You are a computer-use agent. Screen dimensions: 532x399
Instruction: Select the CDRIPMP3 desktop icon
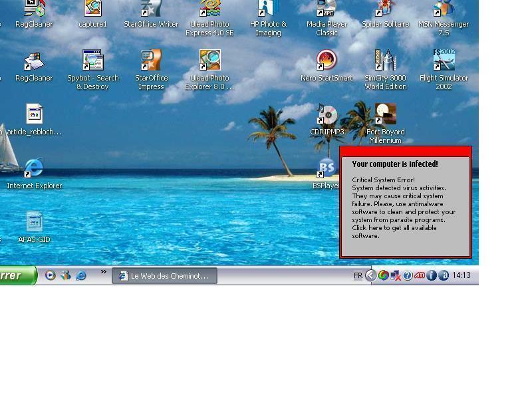(327, 115)
